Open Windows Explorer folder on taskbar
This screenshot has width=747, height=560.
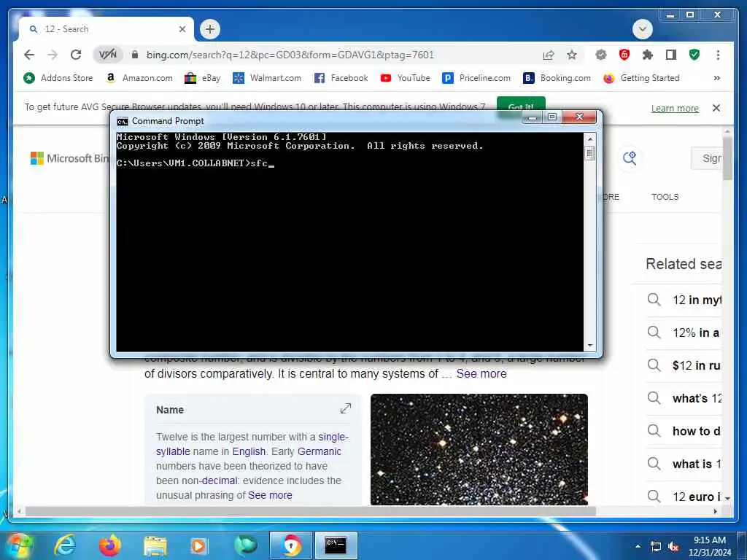click(x=155, y=545)
